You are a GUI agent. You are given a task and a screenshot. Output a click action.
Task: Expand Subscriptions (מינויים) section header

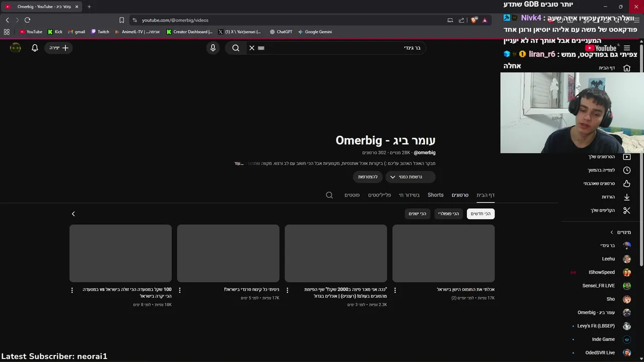620,232
